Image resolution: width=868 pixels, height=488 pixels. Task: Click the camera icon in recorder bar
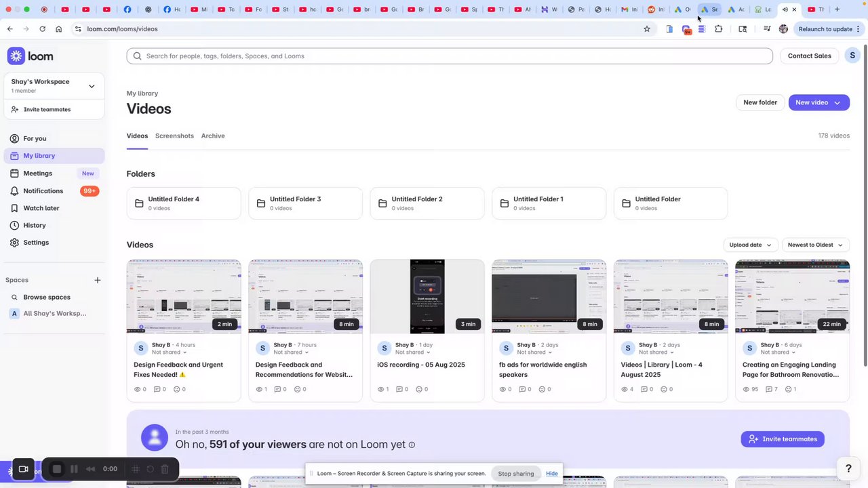coord(23,469)
